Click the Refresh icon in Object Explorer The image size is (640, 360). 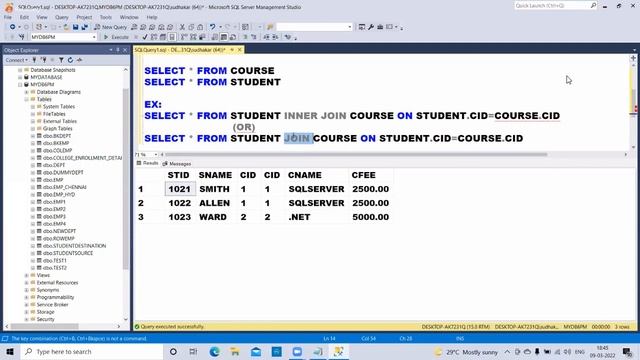pyautogui.click(x=70, y=60)
